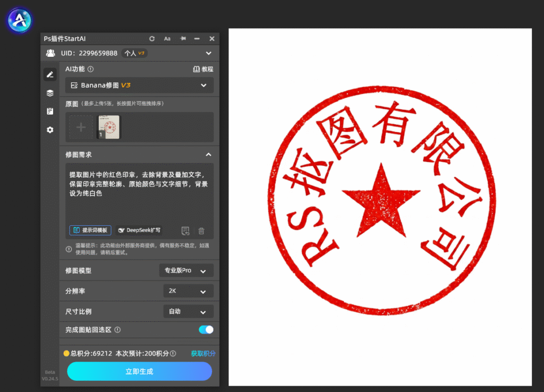Click the DeepSeek扩写 button
Viewport: 544px width, 392px height.
(x=139, y=231)
